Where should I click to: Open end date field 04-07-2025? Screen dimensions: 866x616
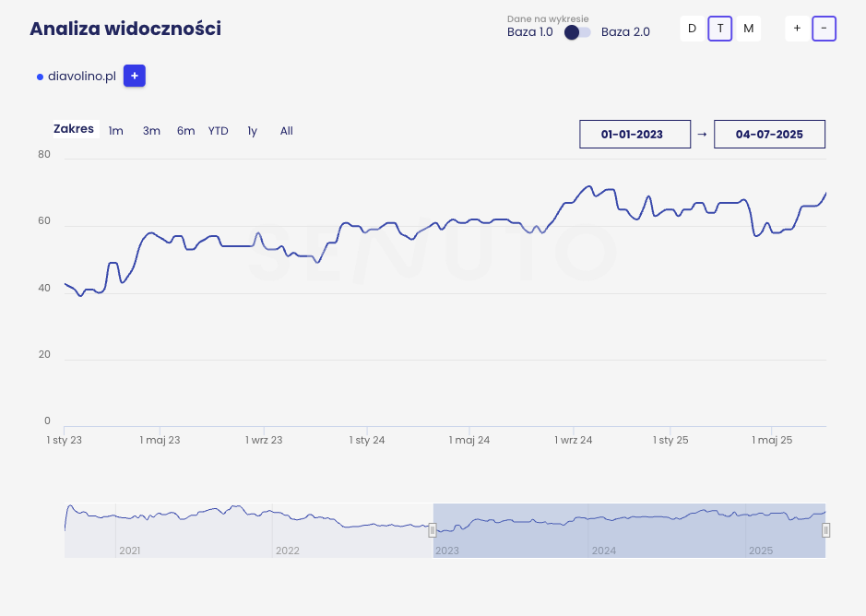pyautogui.click(x=769, y=134)
